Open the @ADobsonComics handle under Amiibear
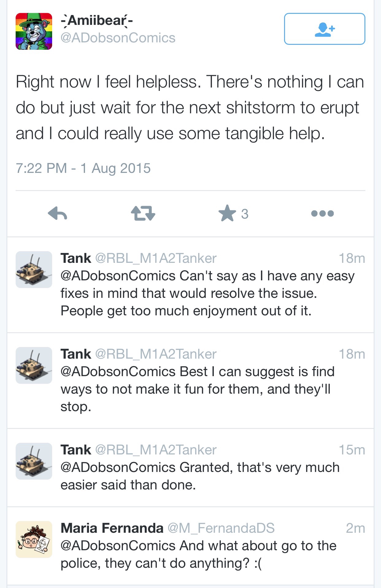 (118, 38)
